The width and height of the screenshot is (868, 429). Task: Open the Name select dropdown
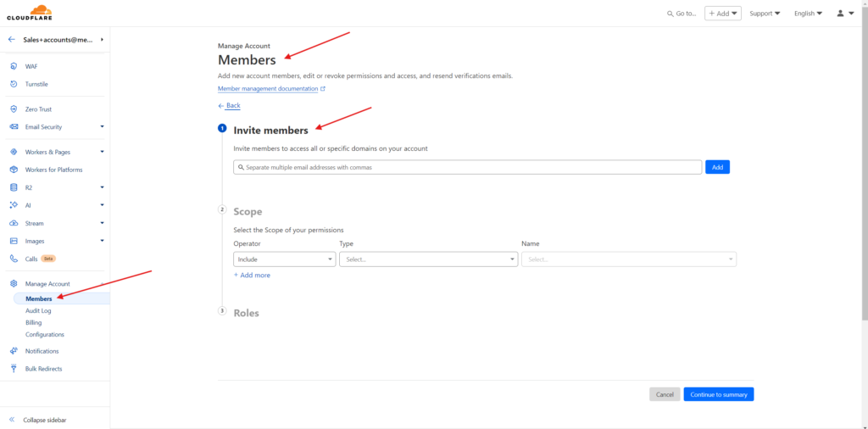628,259
